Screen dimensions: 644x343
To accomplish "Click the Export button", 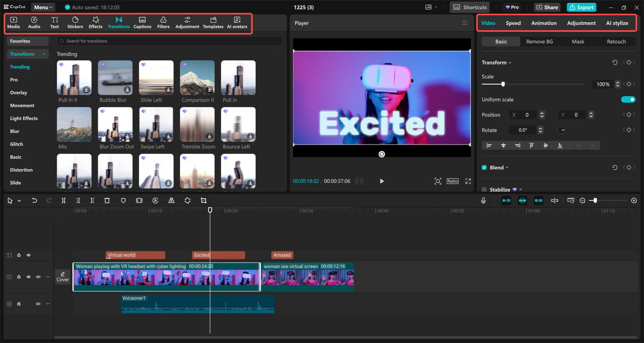I will point(581,8).
